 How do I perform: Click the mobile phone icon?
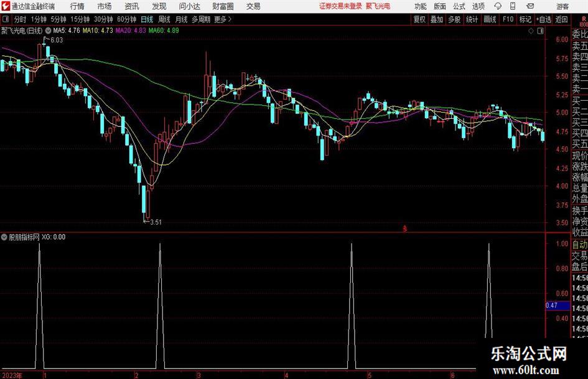[x=513, y=6]
